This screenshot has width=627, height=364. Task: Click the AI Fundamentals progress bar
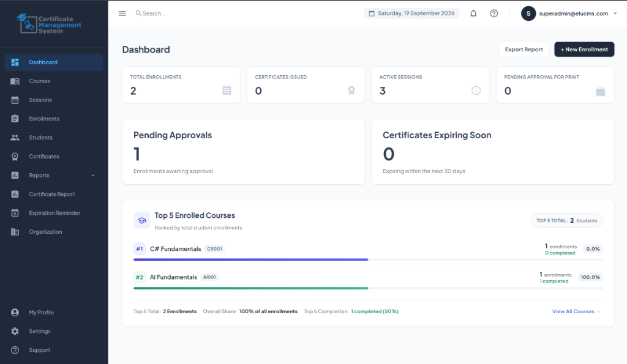point(368,288)
